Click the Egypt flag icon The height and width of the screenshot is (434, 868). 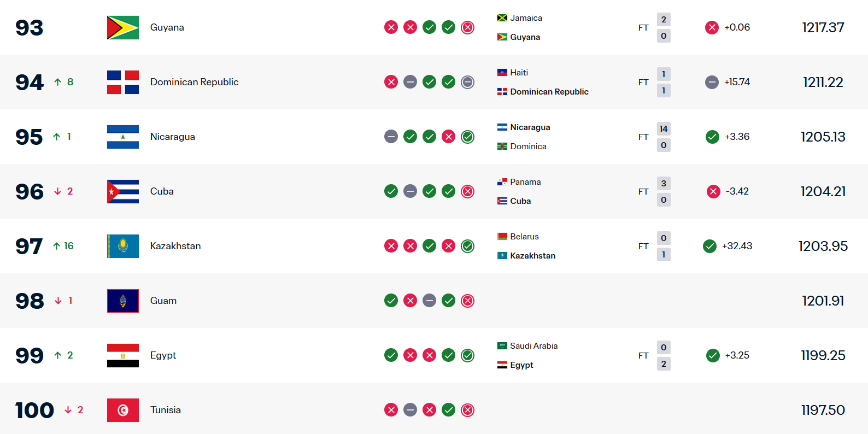click(x=122, y=355)
